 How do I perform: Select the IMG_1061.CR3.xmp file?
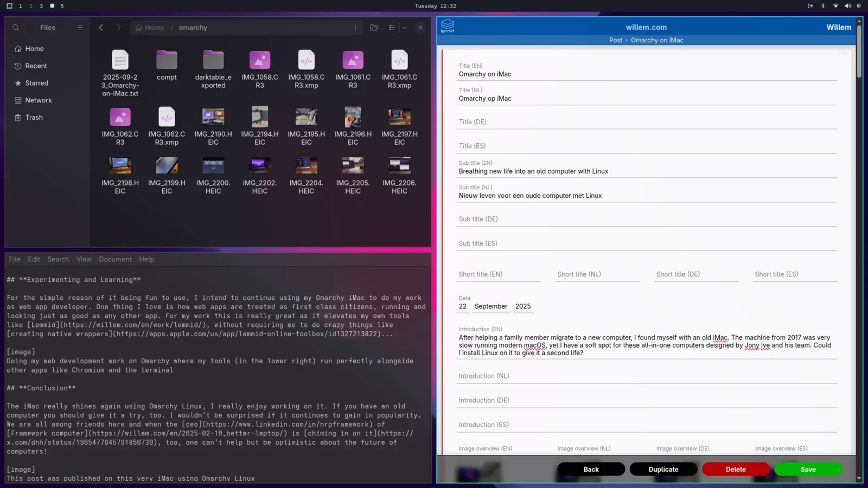coord(400,69)
